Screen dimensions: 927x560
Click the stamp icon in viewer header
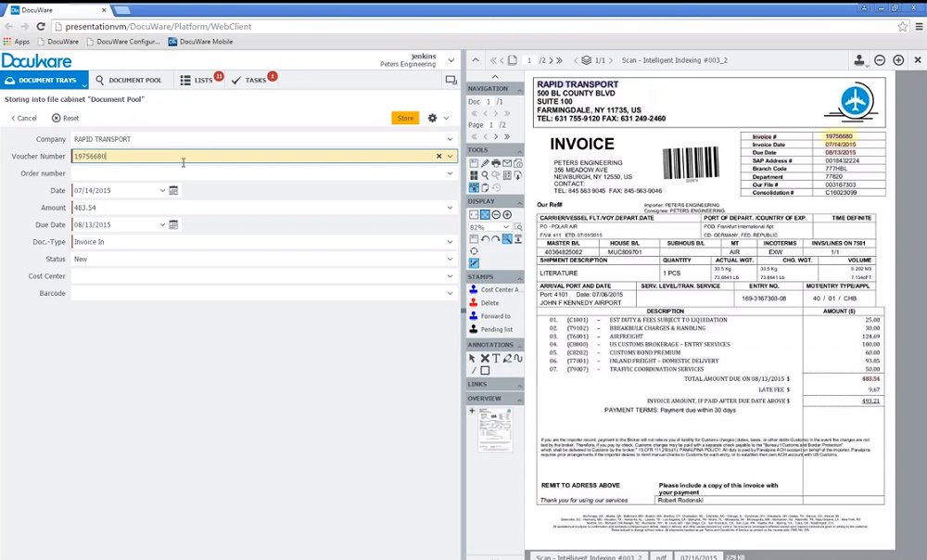pyautogui.click(x=858, y=60)
